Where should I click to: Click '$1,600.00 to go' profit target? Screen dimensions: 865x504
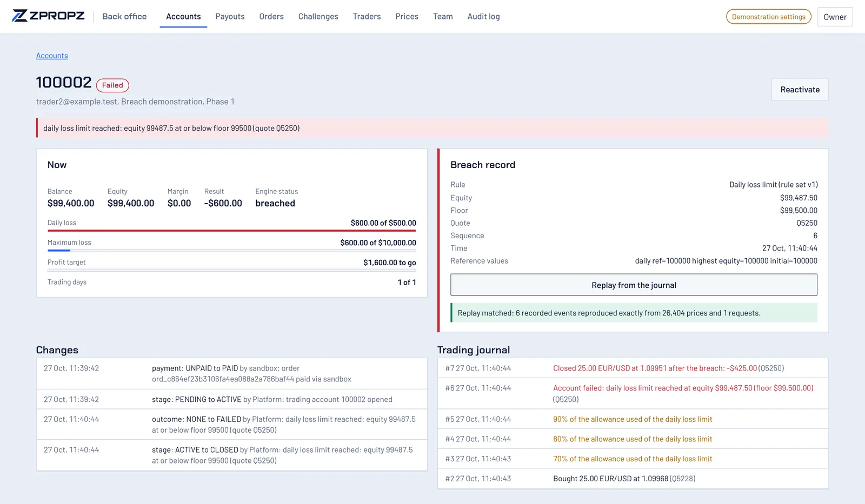tap(390, 263)
